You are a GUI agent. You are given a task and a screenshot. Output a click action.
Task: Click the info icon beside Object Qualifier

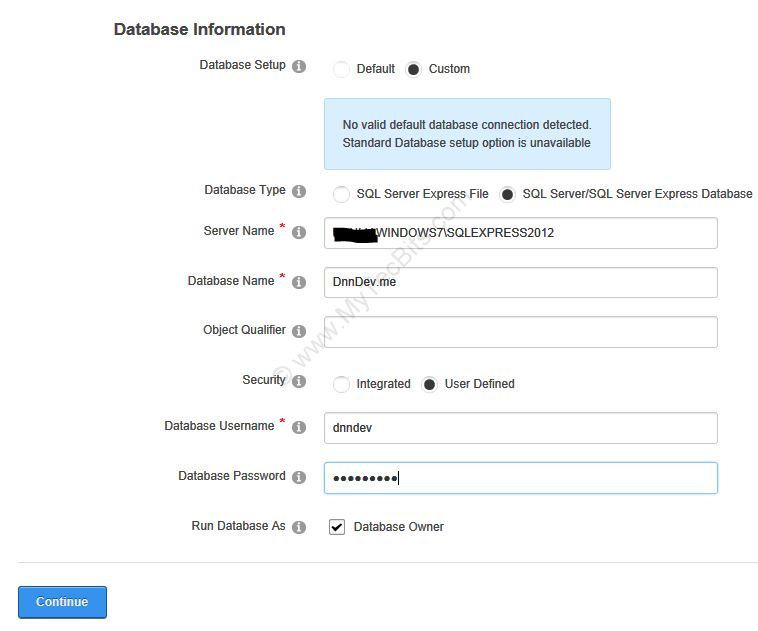click(x=299, y=331)
